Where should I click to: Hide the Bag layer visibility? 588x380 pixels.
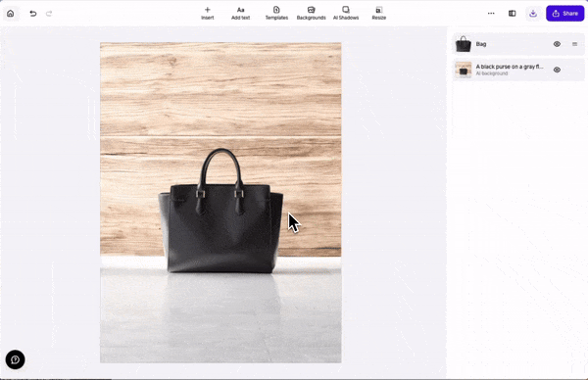point(557,44)
